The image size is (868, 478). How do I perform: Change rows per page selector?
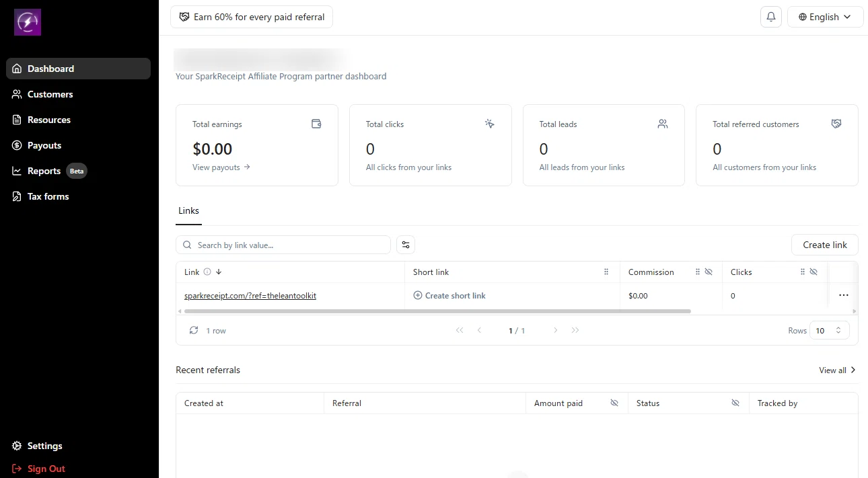point(829,330)
